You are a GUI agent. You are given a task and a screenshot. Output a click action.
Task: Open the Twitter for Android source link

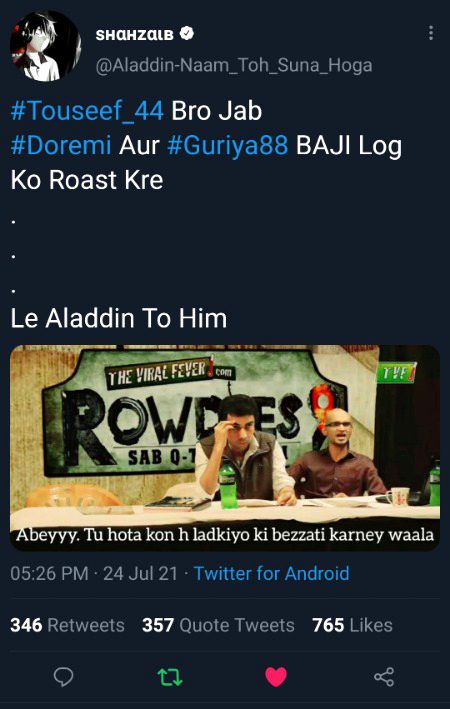point(271,573)
